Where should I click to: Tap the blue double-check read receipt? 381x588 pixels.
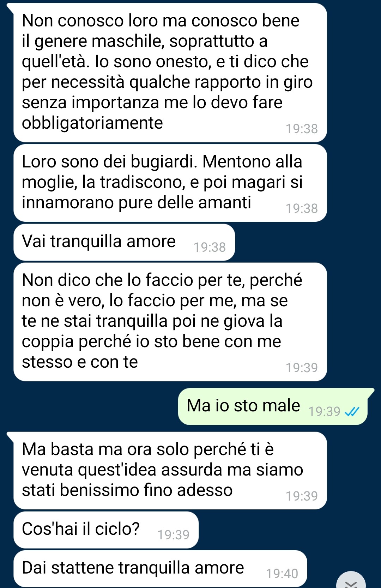pos(352,411)
